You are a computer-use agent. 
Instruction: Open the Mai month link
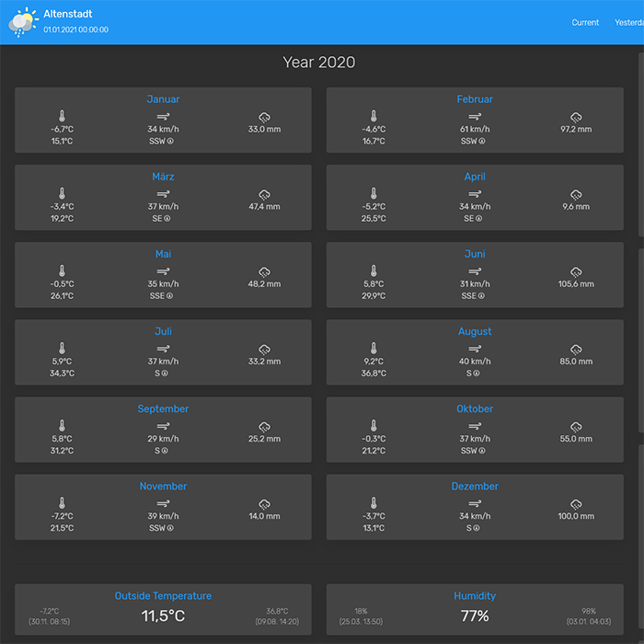[x=163, y=254]
